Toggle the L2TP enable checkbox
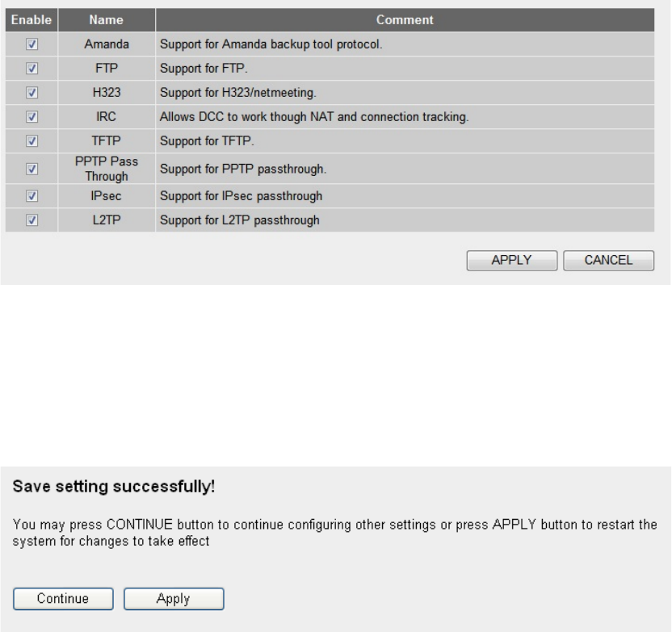The height and width of the screenshot is (632, 672). coord(31,220)
